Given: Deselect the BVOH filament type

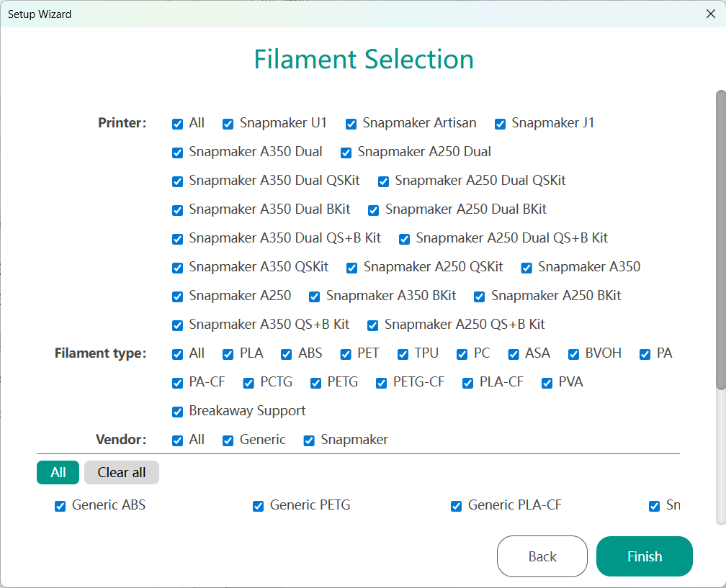Looking at the screenshot, I should point(574,354).
